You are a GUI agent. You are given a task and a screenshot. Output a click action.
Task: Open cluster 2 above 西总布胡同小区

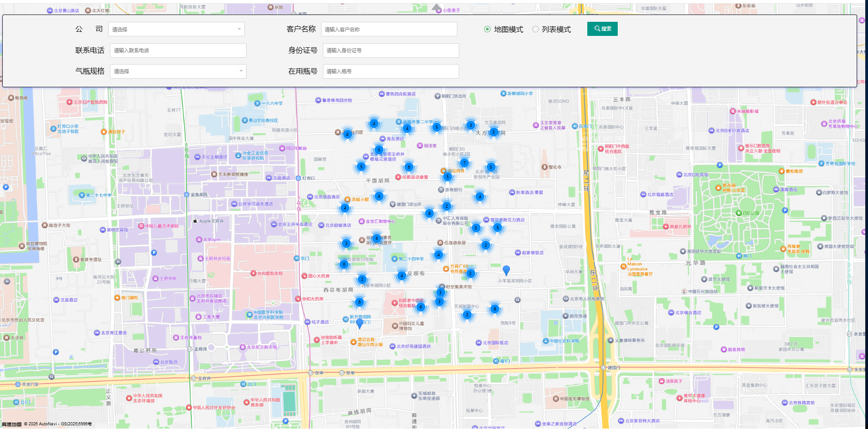click(362, 279)
